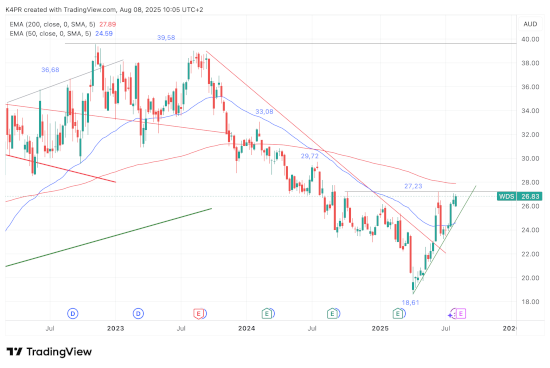Click the green E earnings marker after 2025
Viewport: 550px width, 368px height.
click(x=398, y=313)
